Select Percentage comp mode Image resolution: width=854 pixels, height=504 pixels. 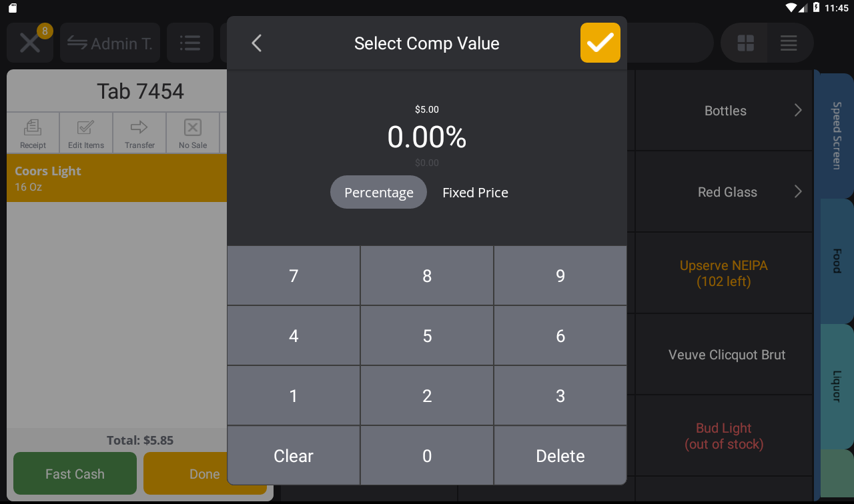point(379,192)
